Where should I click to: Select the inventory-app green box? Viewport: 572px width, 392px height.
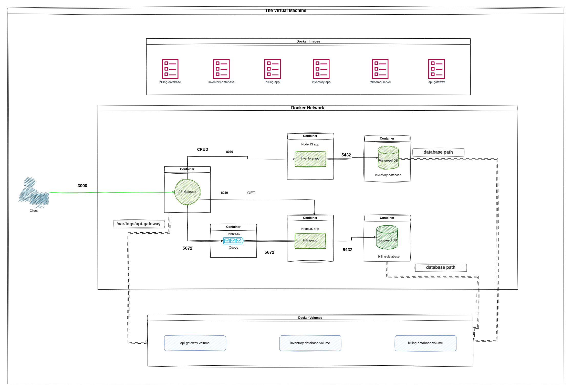click(x=310, y=159)
